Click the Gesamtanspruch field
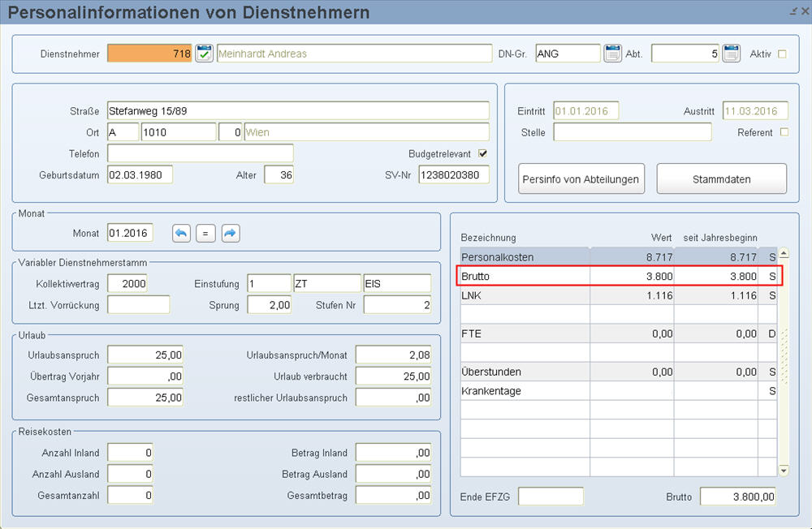The height and width of the screenshot is (529, 812). (x=145, y=398)
